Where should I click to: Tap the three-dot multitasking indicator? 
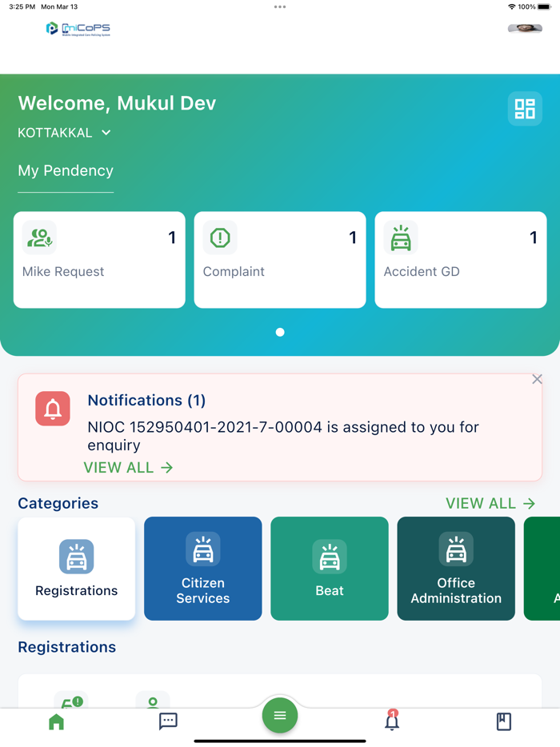click(x=280, y=6)
